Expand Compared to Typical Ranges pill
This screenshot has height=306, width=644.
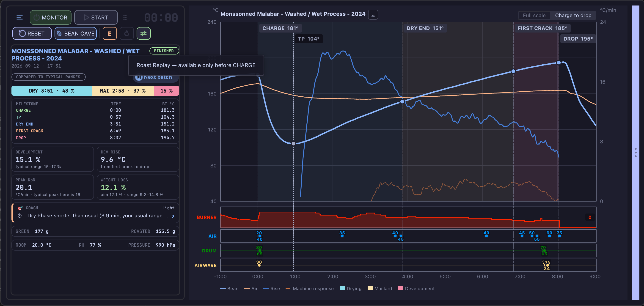tap(49, 77)
